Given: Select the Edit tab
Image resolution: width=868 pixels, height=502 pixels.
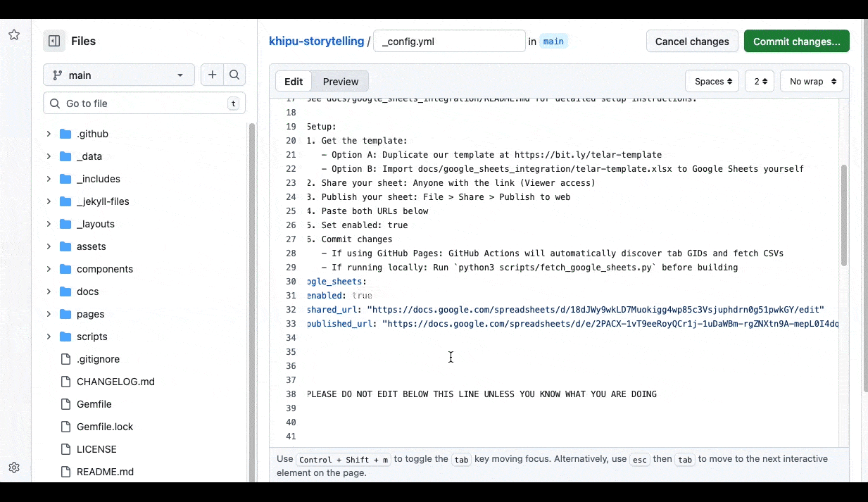Looking at the screenshot, I should [x=294, y=81].
